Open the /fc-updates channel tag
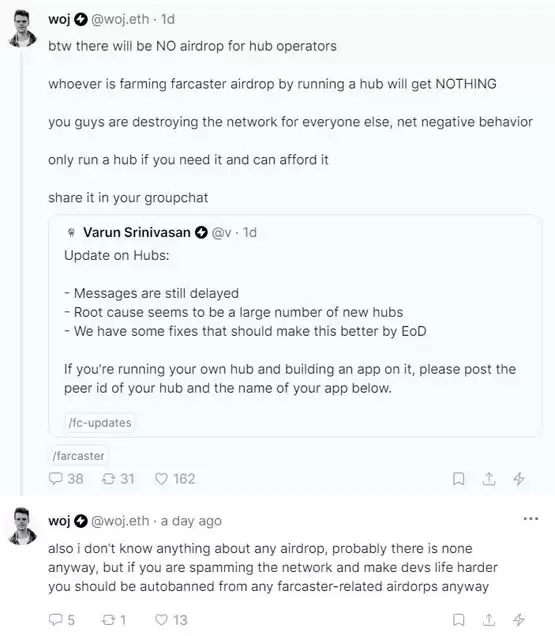The height and width of the screenshot is (636, 555). pyautogui.click(x=100, y=423)
